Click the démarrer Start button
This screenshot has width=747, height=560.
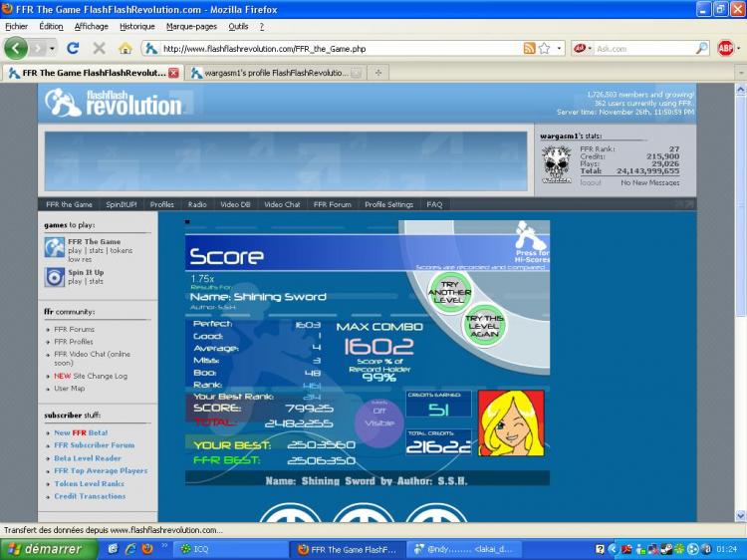[x=48, y=549]
